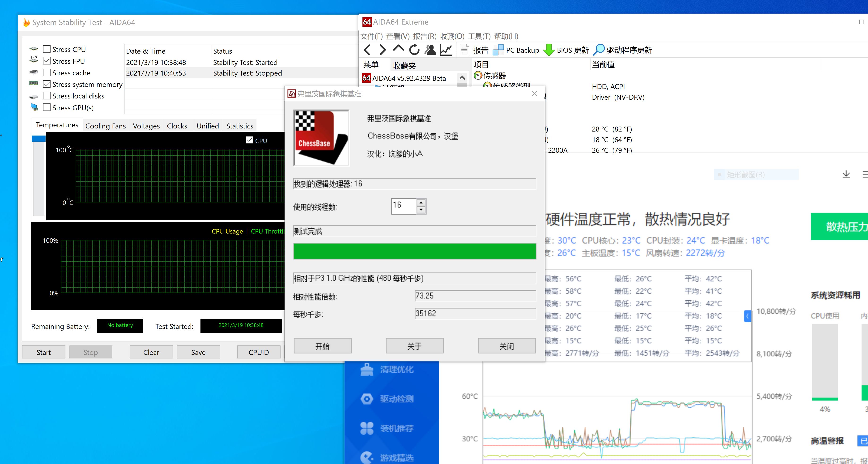Increase thread count with the spinner up arrow
This screenshot has height=464, width=868.
(x=421, y=203)
